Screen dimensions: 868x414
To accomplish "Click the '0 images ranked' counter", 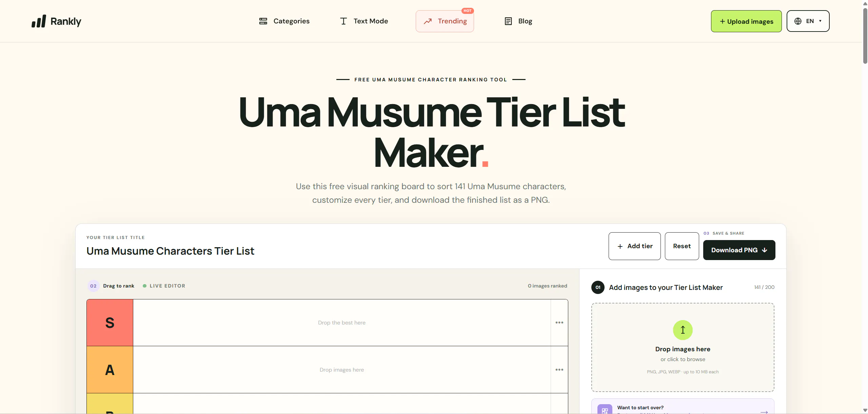I will (x=548, y=286).
